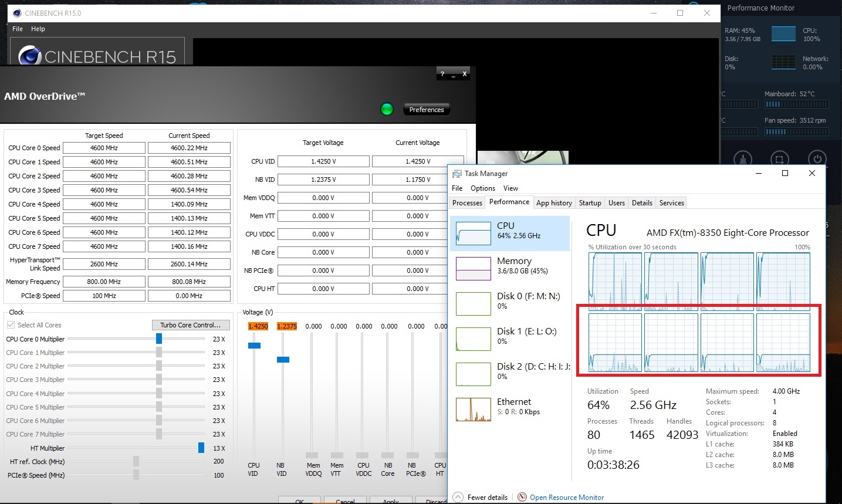This screenshot has width=842, height=504.
Task: Click the top-left logical processor utilization graph
Action: pyautogui.click(x=615, y=281)
